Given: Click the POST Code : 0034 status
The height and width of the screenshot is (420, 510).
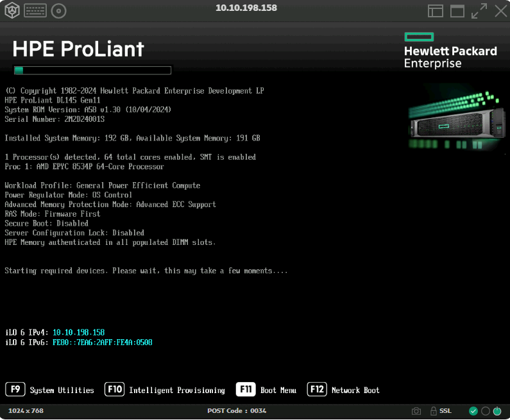Looking at the screenshot, I should tap(237, 411).
